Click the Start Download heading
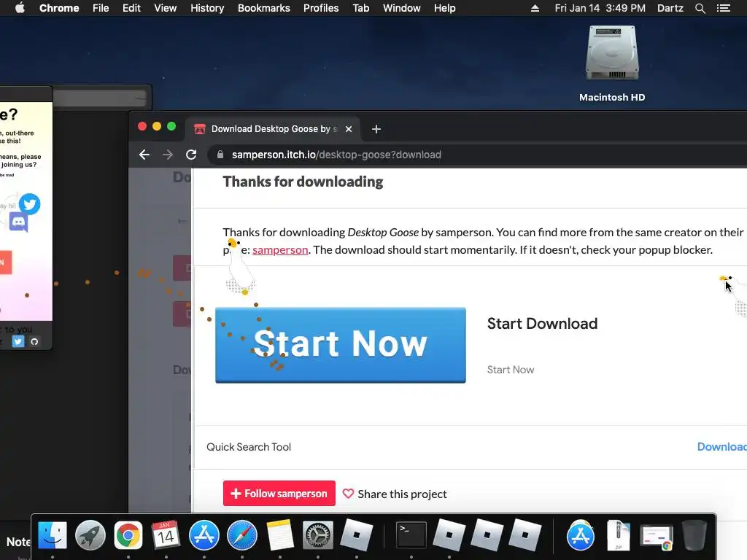The image size is (747, 560). point(542,324)
